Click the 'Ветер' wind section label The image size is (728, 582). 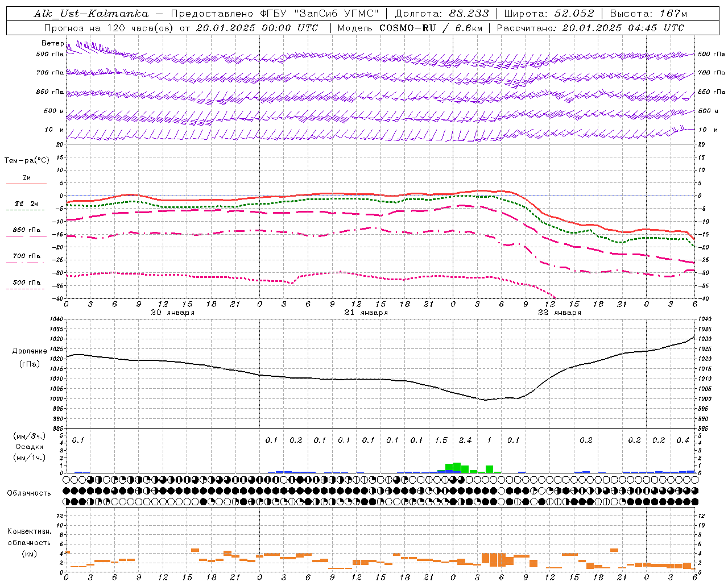52,43
